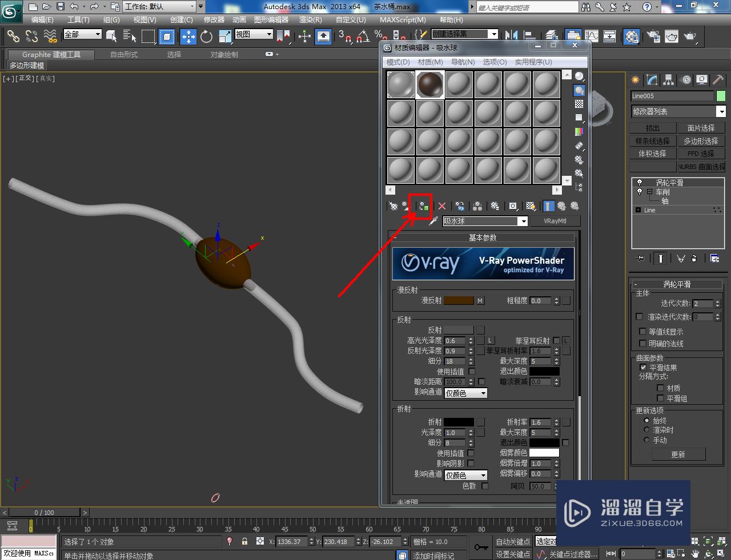Open 全部 selection filter dropdown
This screenshot has height=560, width=731.
point(82,34)
